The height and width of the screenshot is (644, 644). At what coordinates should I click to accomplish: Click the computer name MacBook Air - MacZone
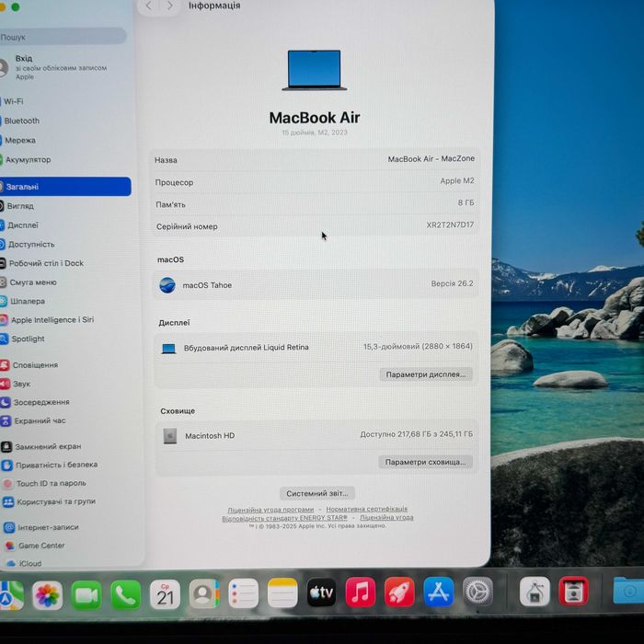tap(431, 158)
